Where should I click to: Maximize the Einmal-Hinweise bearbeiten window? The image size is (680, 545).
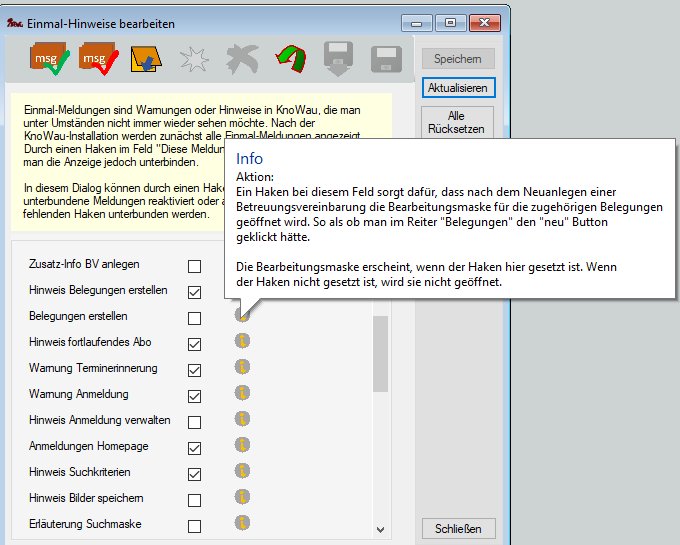(451, 21)
